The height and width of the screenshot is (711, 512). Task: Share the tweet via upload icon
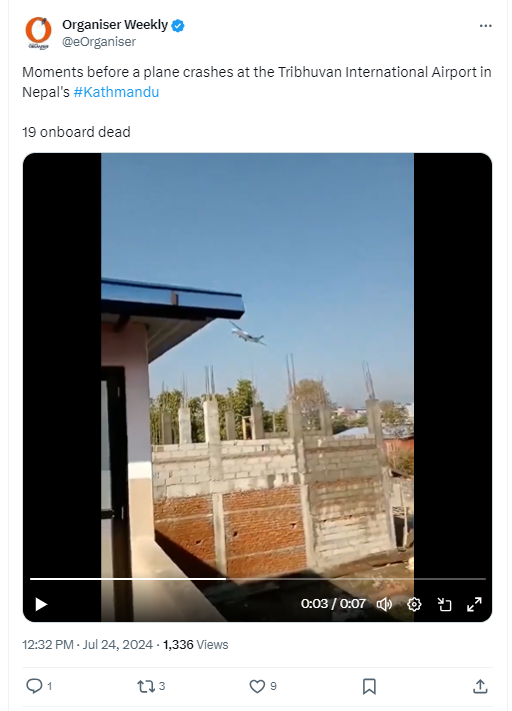click(x=480, y=686)
